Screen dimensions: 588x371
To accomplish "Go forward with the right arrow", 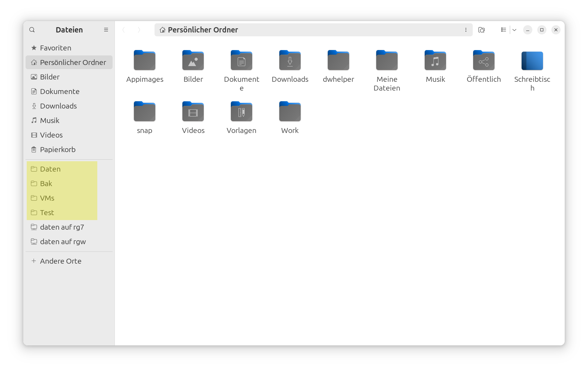I will click(139, 30).
